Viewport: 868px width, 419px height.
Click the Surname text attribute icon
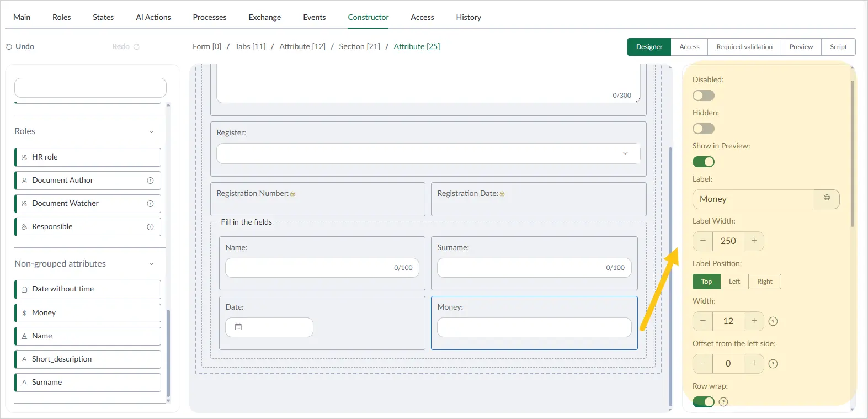point(24,383)
